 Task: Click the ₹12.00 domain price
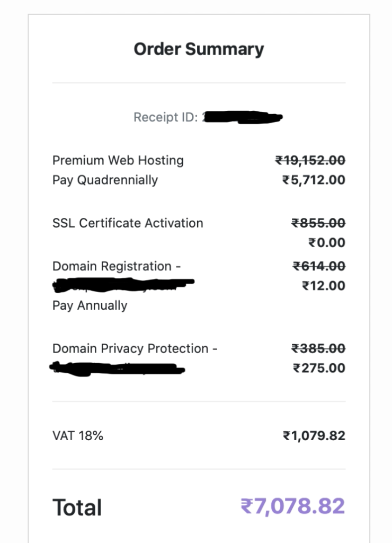pos(324,286)
